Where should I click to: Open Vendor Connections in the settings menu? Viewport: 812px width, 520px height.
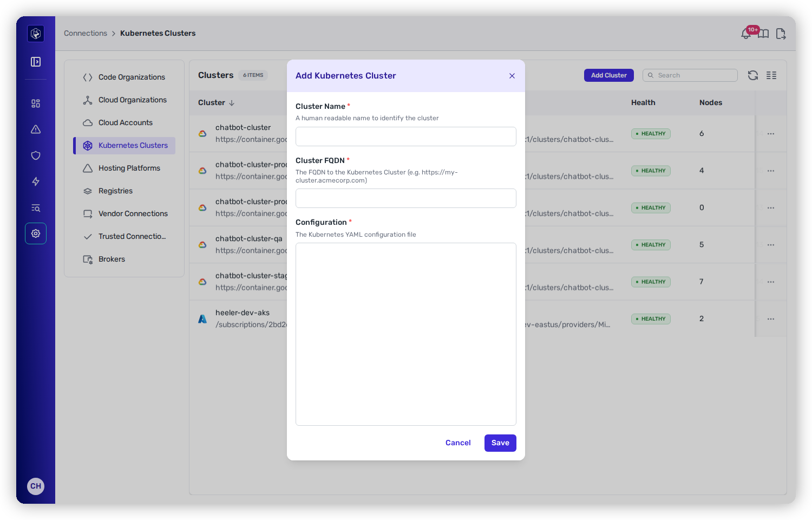pyautogui.click(x=125, y=213)
